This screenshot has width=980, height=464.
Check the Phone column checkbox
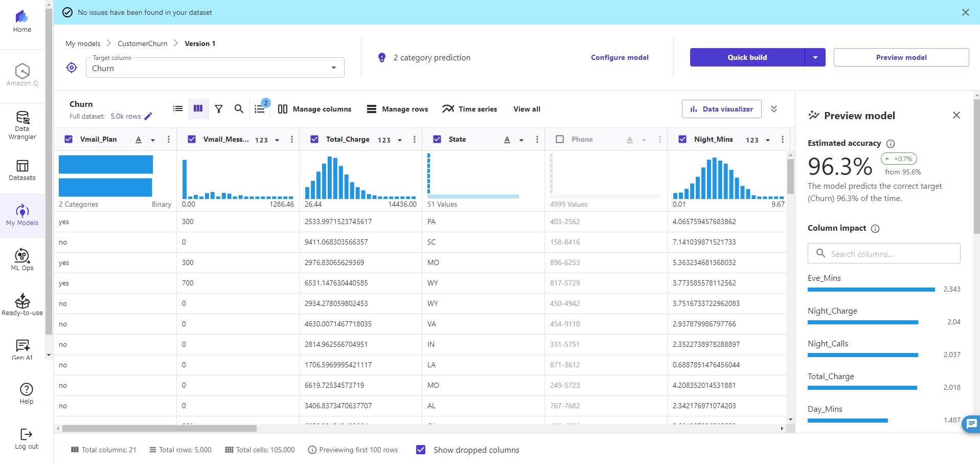coord(560,139)
